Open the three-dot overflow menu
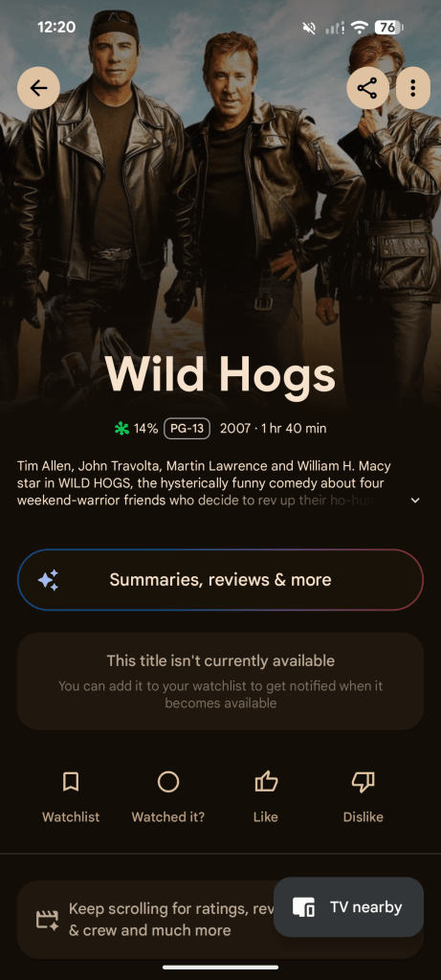Screen dimensions: 441x980 click(413, 88)
